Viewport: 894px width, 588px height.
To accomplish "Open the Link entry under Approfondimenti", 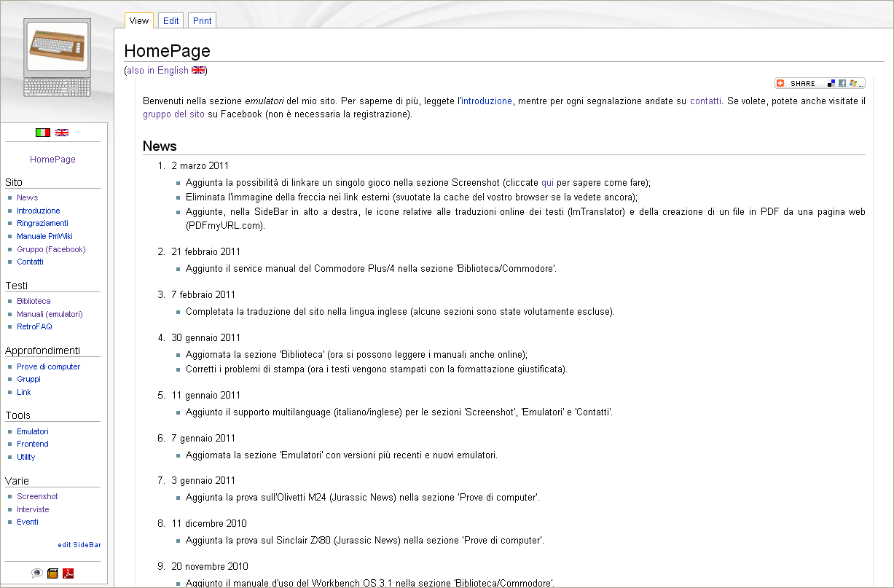I will pos(24,392).
